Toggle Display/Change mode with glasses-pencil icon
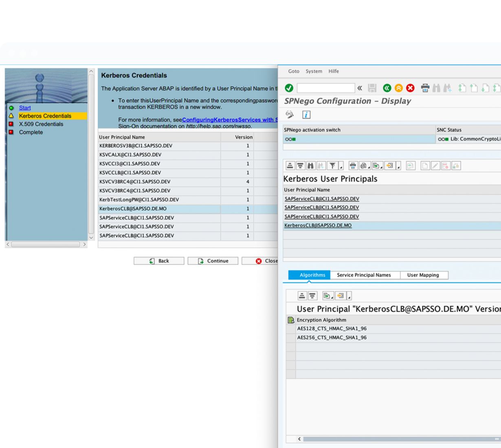Image resolution: width=501 pixels, height=448 pixels. (290, 115)
